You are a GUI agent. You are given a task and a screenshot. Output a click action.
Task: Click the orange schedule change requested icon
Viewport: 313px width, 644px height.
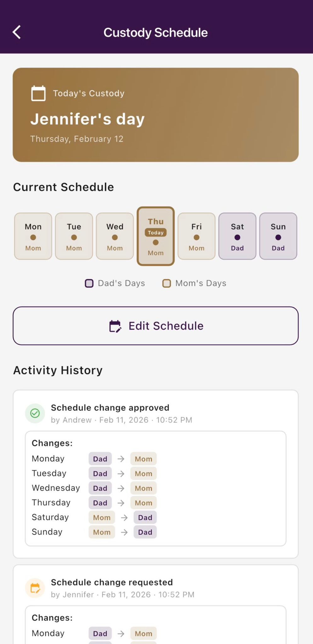[35, 588]
